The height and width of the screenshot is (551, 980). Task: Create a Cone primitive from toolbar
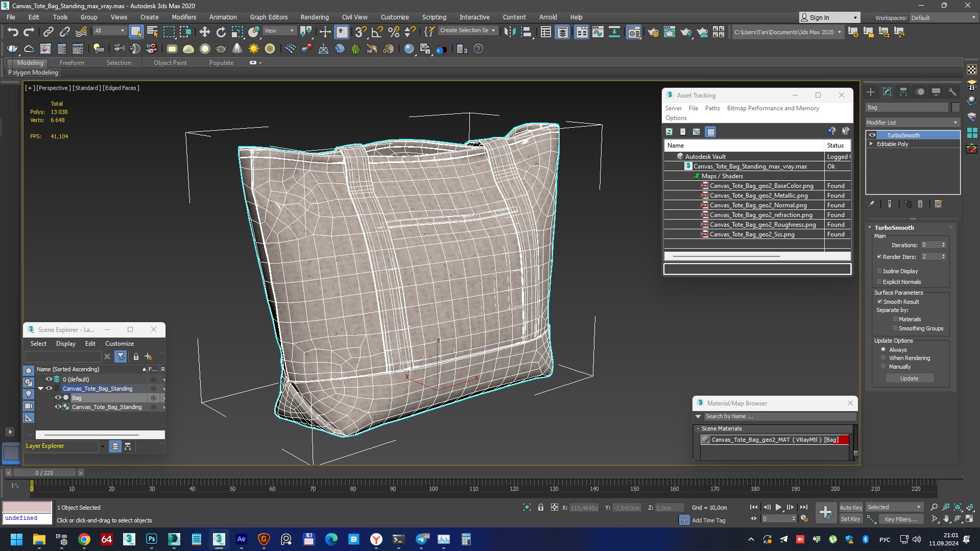click(237, 49)
